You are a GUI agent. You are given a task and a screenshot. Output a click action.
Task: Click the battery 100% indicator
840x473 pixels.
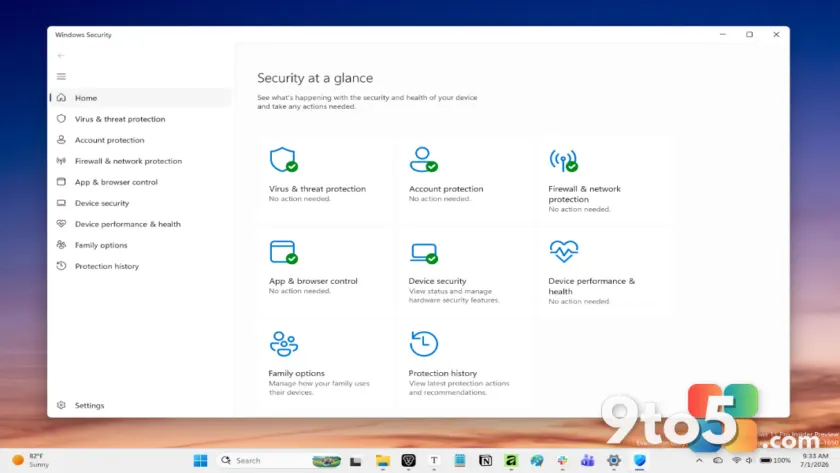pos(775,460)
